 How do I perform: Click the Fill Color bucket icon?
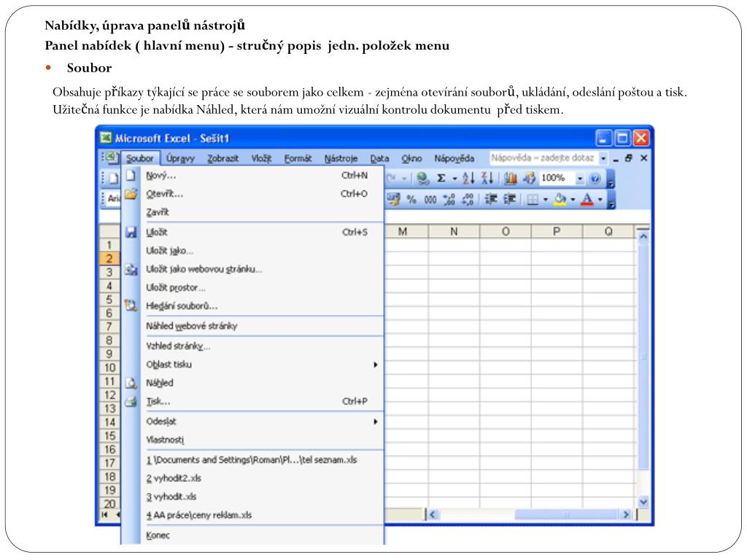[560, 199]
